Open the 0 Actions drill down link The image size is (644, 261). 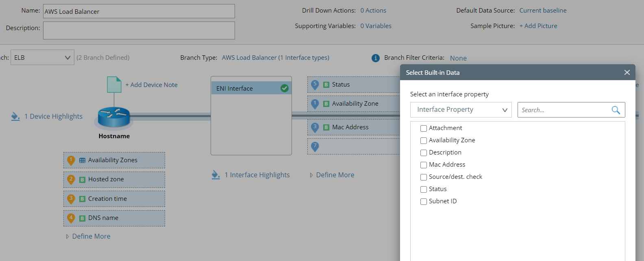coord(373,11)
